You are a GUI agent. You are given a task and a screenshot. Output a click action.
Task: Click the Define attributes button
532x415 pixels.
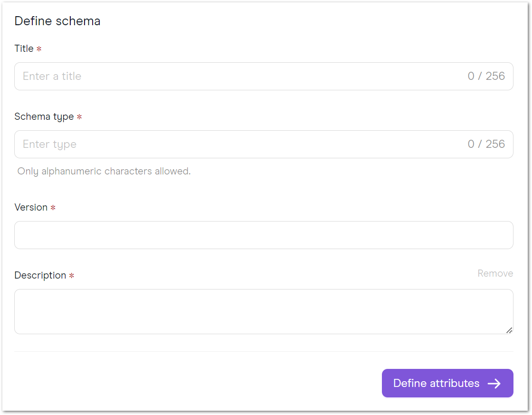447,384
